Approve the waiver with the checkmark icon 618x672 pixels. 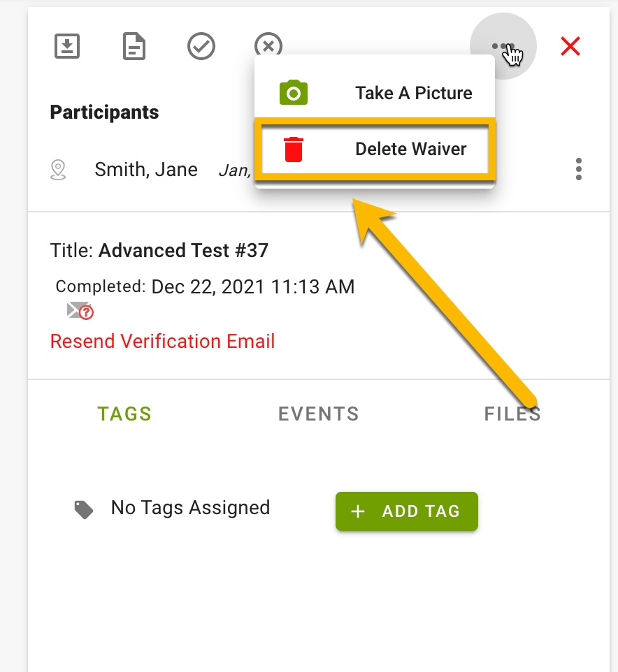[x=201, y=46]
